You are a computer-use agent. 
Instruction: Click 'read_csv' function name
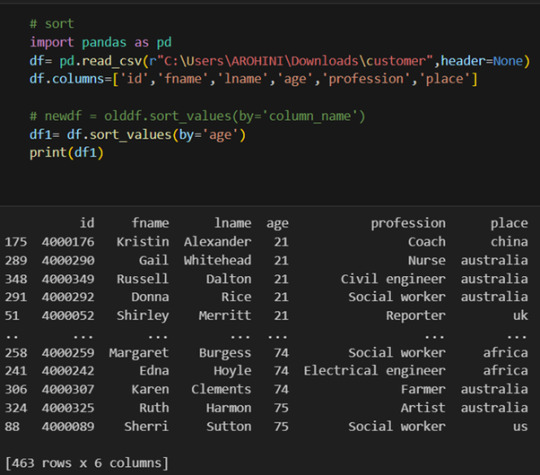coord(112,61)
